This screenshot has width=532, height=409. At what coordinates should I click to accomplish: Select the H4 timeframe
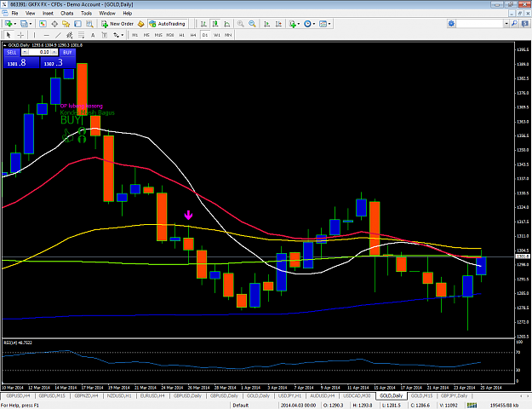193,35
